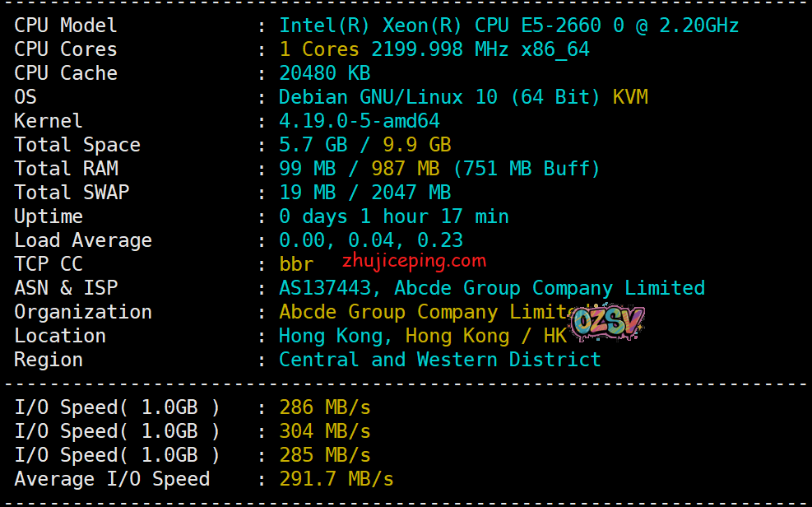The width and height of the screenshot is (812, 507).
Task: Select the Organization value in yellow text
Action: coord(434,312)
